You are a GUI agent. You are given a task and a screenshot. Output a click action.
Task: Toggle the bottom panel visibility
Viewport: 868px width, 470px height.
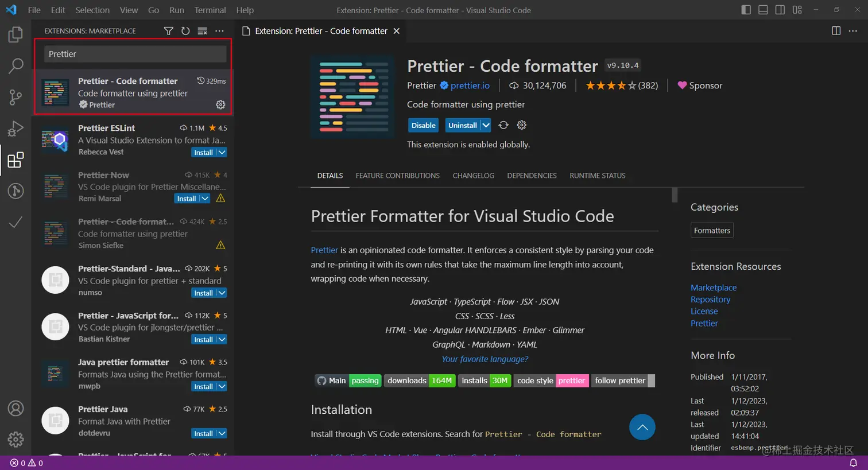pyautogui.click(x=763, y=10)
